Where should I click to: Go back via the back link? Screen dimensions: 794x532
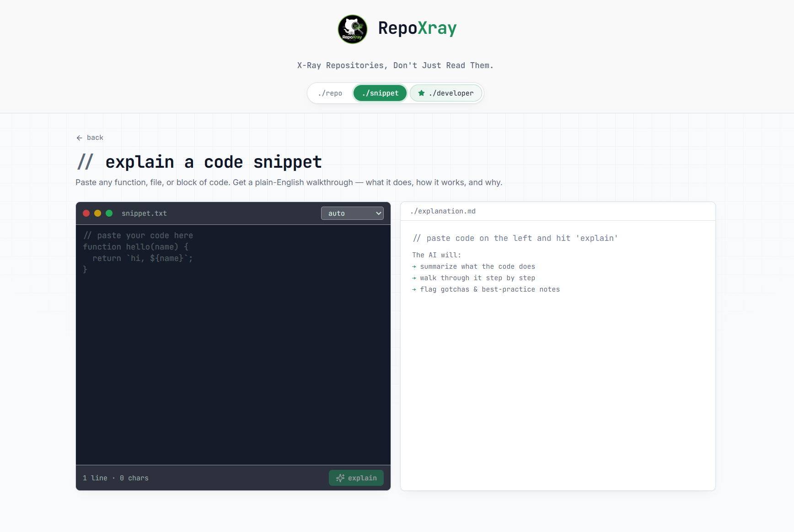[90, 138]
